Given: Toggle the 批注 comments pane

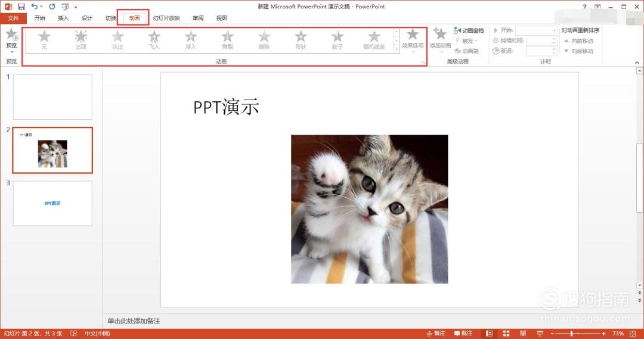Looking at the screenshot, I should point(463,334).
